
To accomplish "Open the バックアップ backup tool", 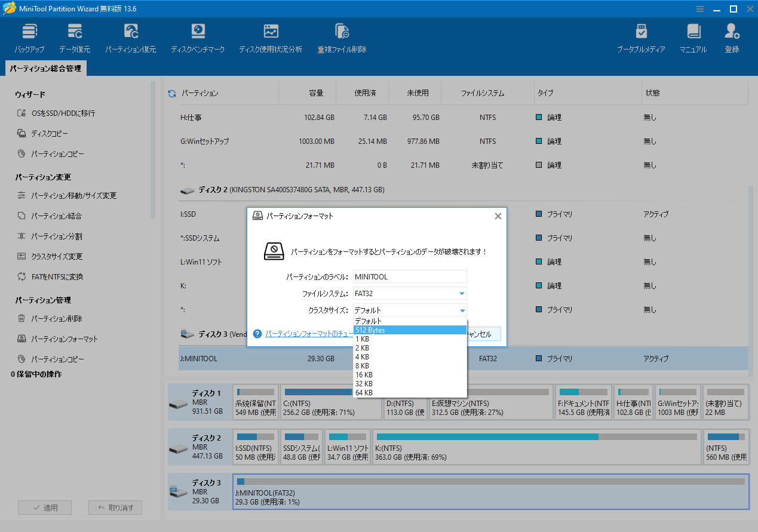I will click(29, 39).
